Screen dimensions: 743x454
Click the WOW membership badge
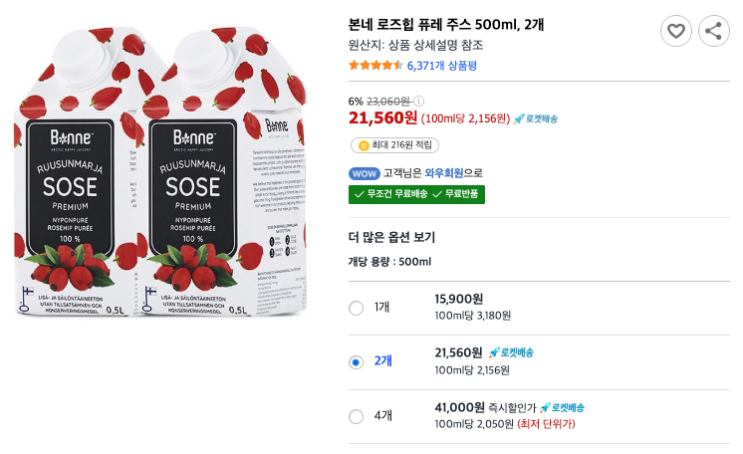[x=364, y=173]
